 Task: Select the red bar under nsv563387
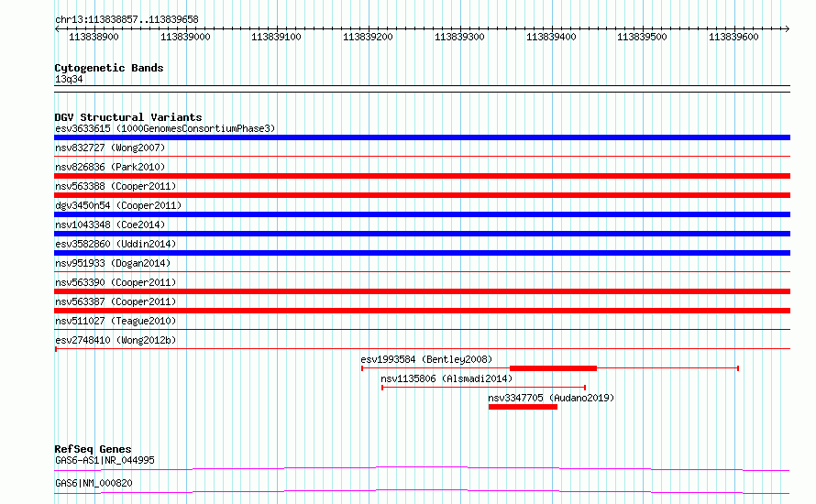(x=422, y=311)
